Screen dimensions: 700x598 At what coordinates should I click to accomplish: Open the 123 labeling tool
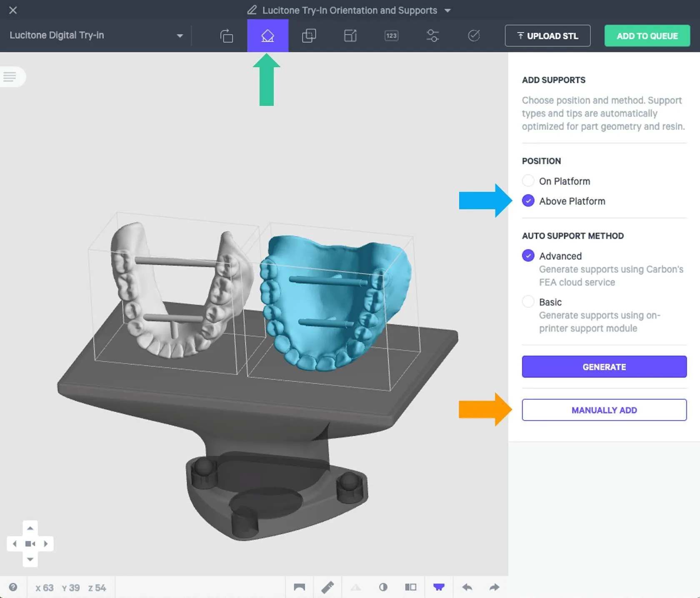(x=391, y=36)
